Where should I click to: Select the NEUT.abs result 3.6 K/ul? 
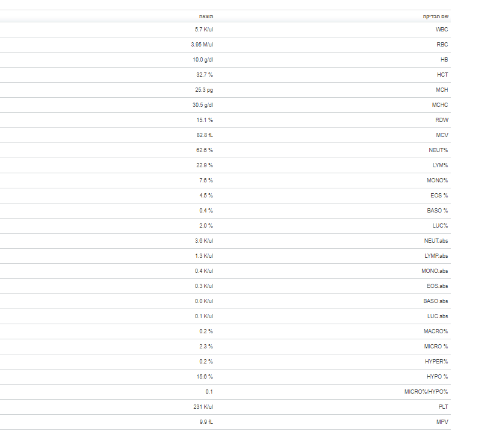pyautogui.click(x=204, y=241)
